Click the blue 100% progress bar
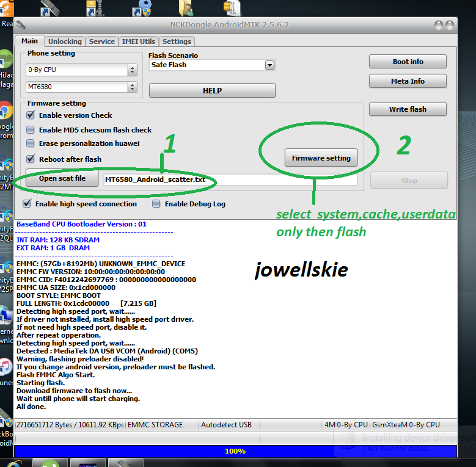476x467 pixels. 235,451
